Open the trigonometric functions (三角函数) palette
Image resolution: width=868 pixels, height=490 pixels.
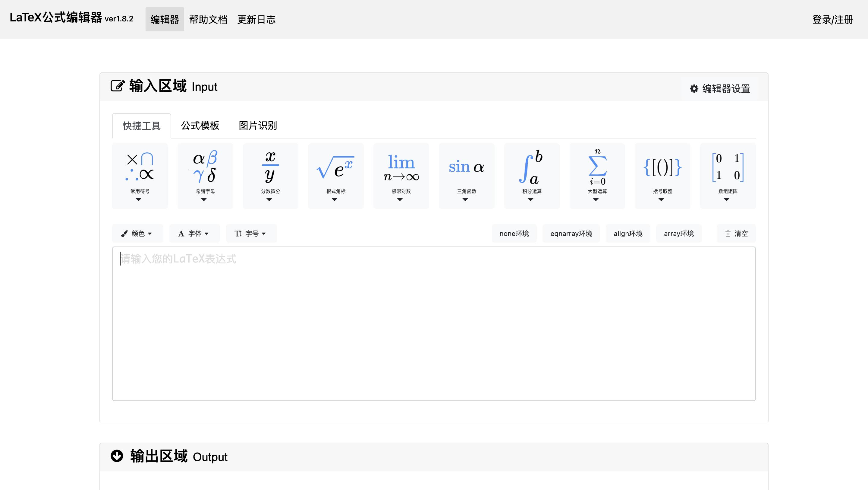[466, 176]
